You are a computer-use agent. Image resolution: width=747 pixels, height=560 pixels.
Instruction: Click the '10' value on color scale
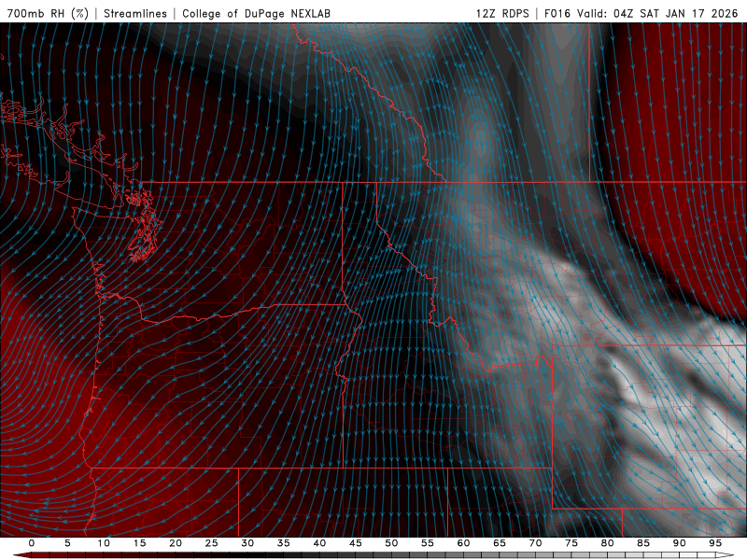[x=104, y=543]
